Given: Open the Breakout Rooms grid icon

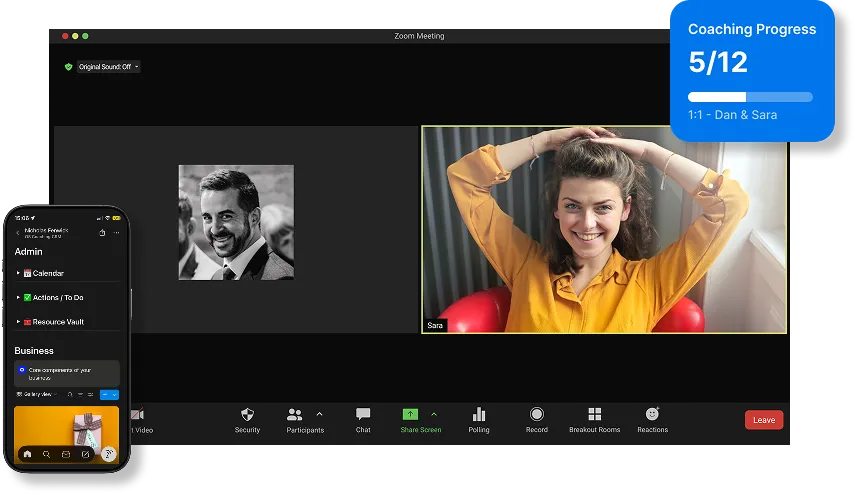Looking at the screenshot, I should click(594, 414).
